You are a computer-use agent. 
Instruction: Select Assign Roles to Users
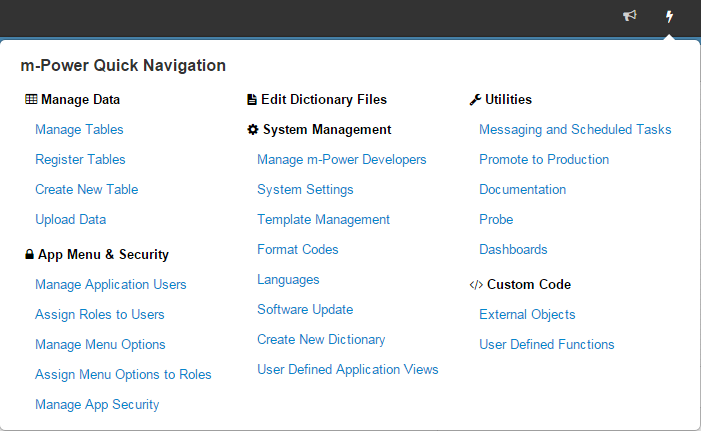[100, 314]
